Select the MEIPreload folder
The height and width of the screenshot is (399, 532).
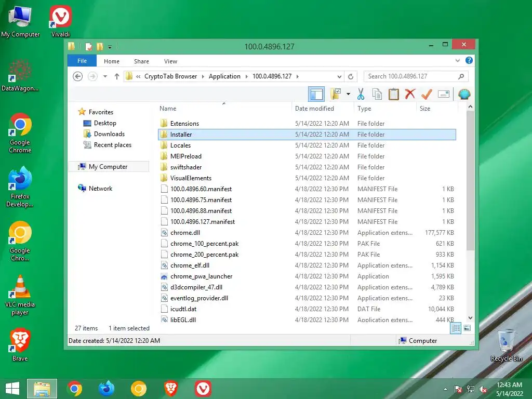pyautogui.click(x=186, y=156)
